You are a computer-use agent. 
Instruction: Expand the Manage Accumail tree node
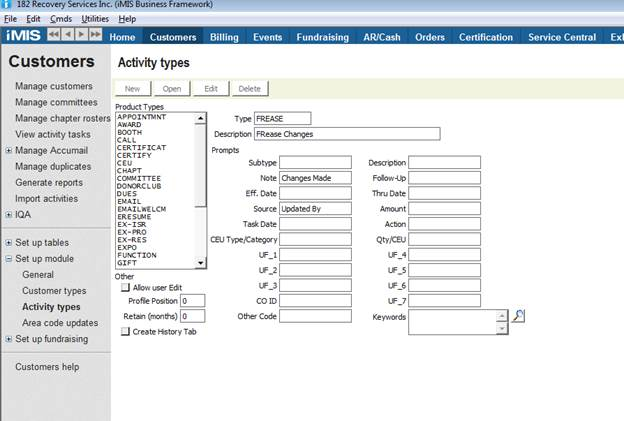pos(8,150)
